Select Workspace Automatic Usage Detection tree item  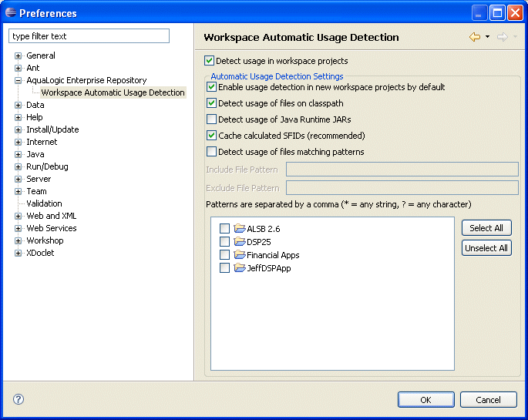[113, 92]
